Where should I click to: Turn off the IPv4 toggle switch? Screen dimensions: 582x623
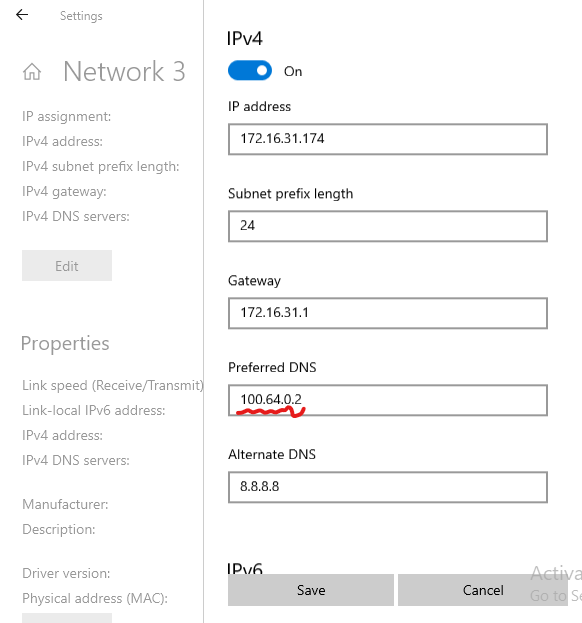(250, 71)
